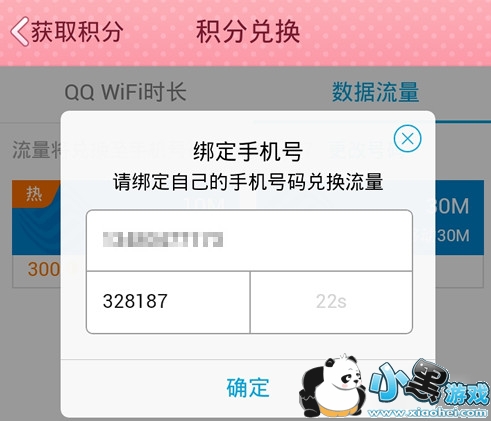This screenshot has height=421, width=491.
Task: Tap the 流量将 description text behind the dialog
Action: pos(36,150)
